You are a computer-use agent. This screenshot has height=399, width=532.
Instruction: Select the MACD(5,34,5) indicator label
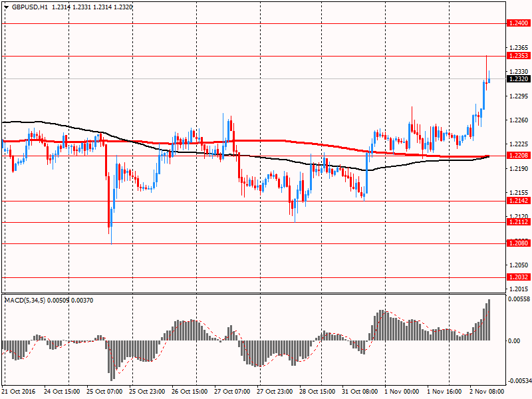(x=25, y=301)
